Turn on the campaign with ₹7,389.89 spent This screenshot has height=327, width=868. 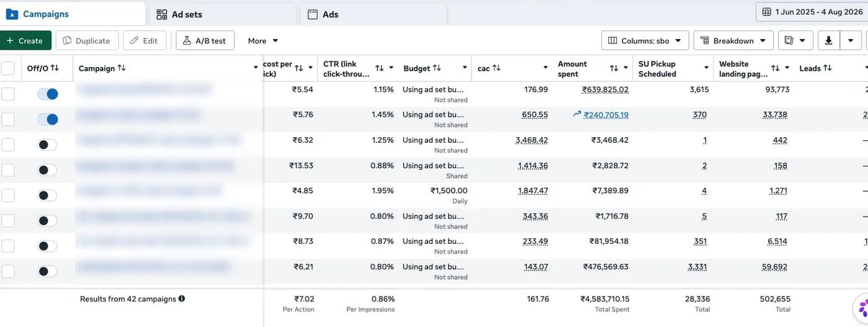48,195
